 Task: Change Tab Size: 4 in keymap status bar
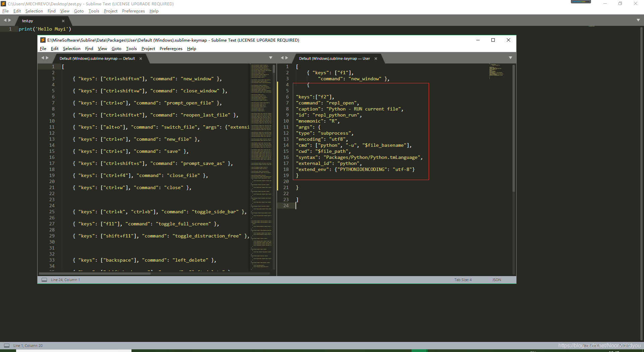[463, 280]
